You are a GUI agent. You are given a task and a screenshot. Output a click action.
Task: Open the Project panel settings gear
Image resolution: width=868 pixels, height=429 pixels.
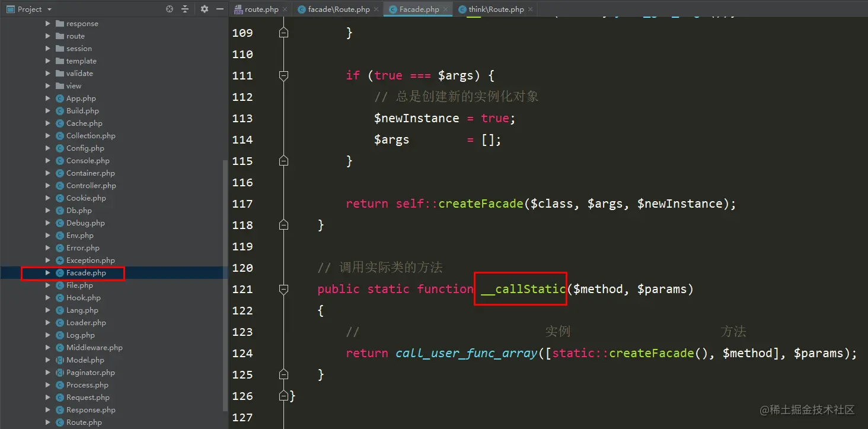click(x=205, y=9)
